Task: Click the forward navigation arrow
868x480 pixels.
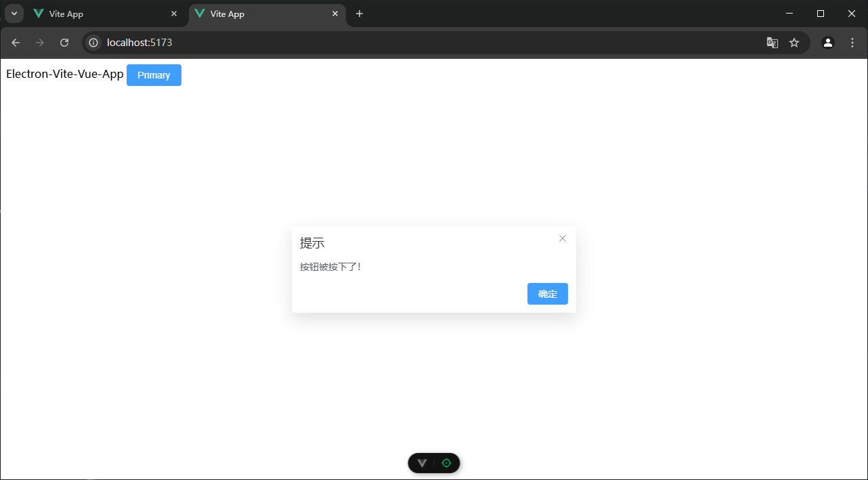Action: coord(40,43)
